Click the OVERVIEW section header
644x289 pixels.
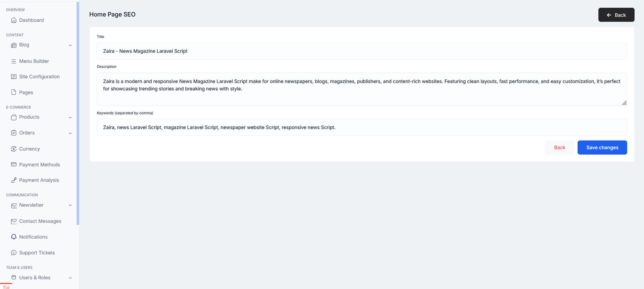click(x=15, y=10)
